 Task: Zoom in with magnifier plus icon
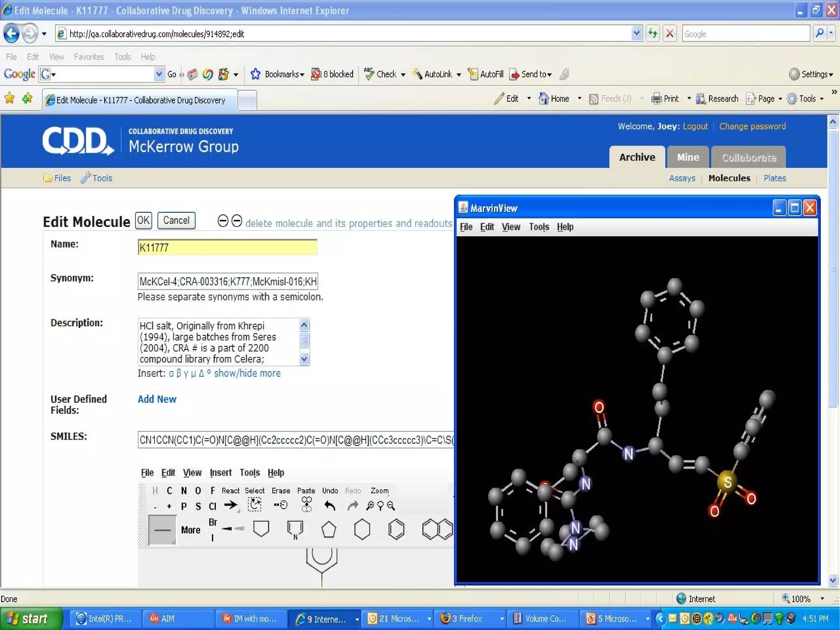coord(370,506)
